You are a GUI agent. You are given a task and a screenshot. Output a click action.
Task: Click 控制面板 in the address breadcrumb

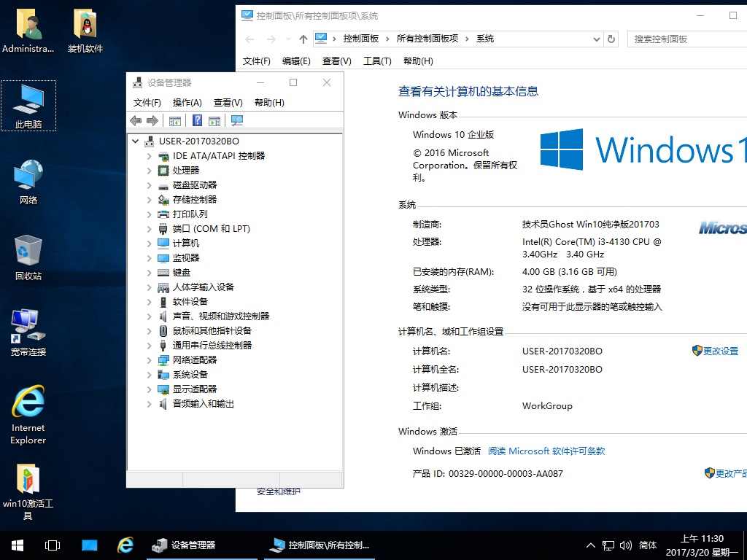[x=360, y=39]
